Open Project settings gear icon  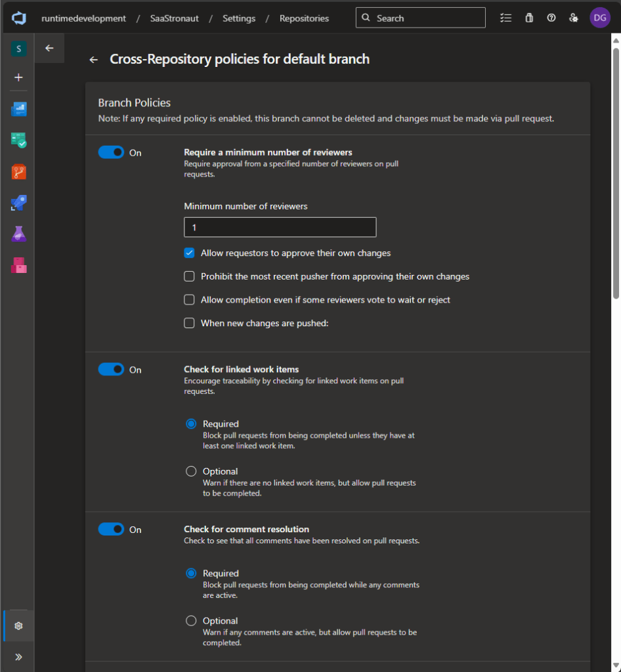click(18, 626)
